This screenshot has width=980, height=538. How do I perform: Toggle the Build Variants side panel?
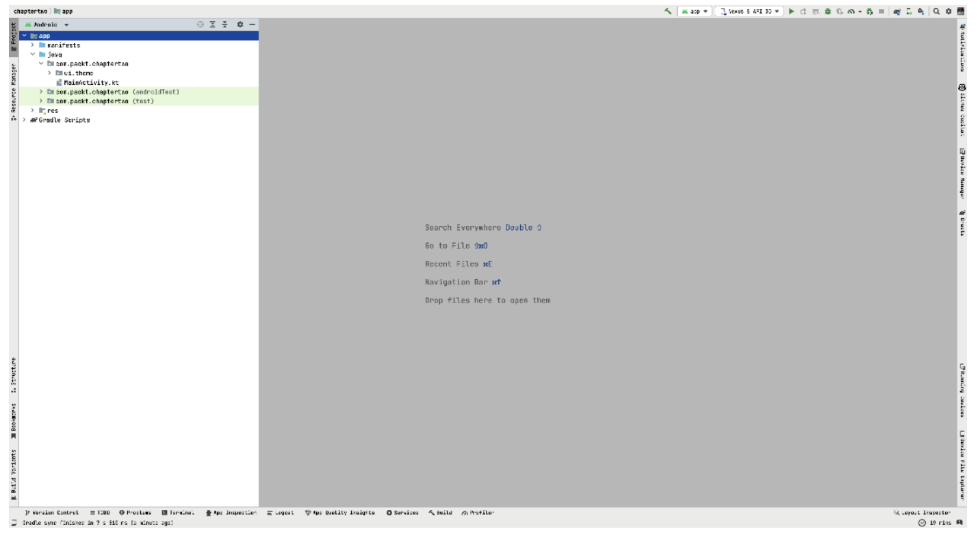point(13,474)
